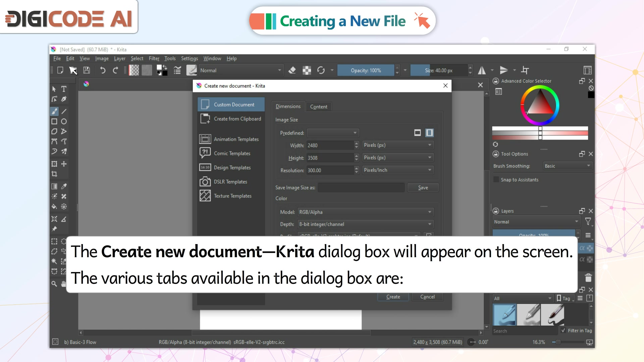
Task: Select the Transform tool
Action: point(54,164)
